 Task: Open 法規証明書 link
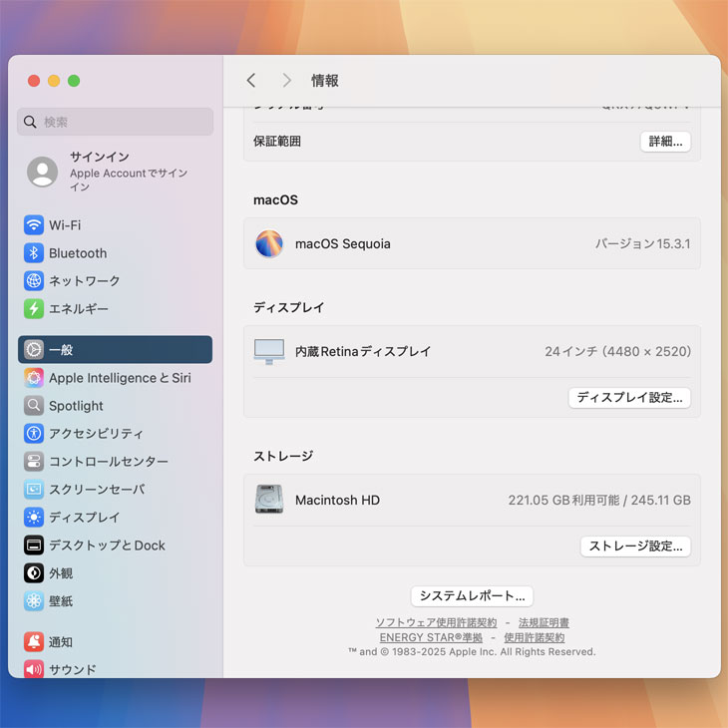click(544, 622)
